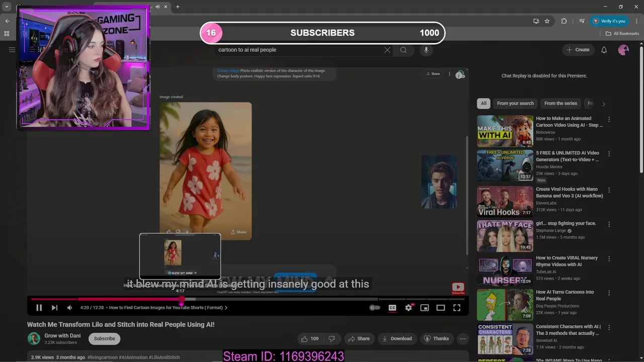This screenshot has height=362, width=644.
Task: Enter fullscreen mode
Action: pyautogui.click(x=457, y=308)
